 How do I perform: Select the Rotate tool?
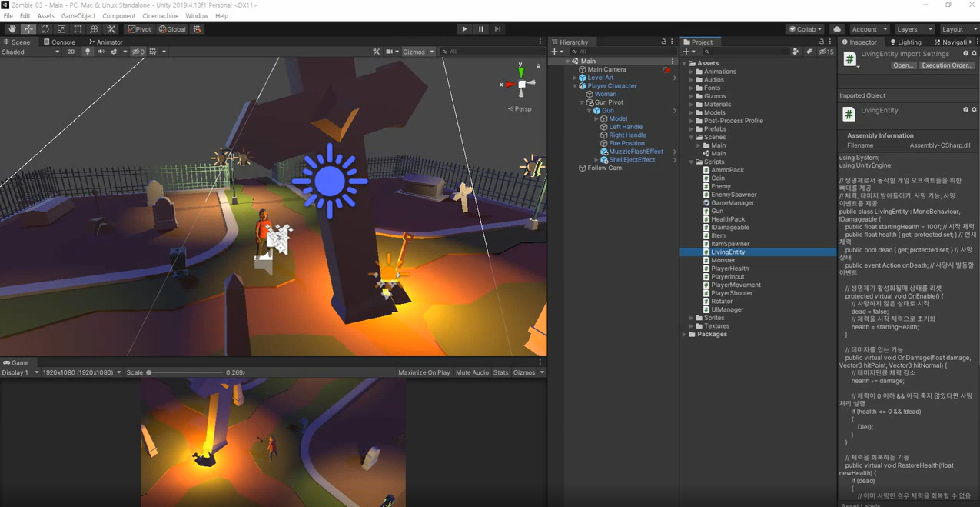point(45,29)
